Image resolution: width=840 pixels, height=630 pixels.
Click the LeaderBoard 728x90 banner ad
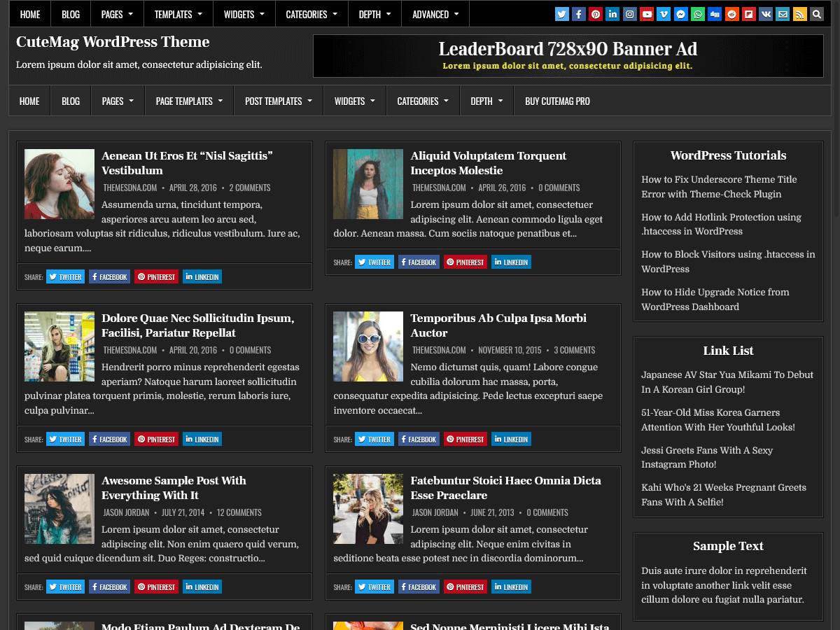(x=567, y=55)
